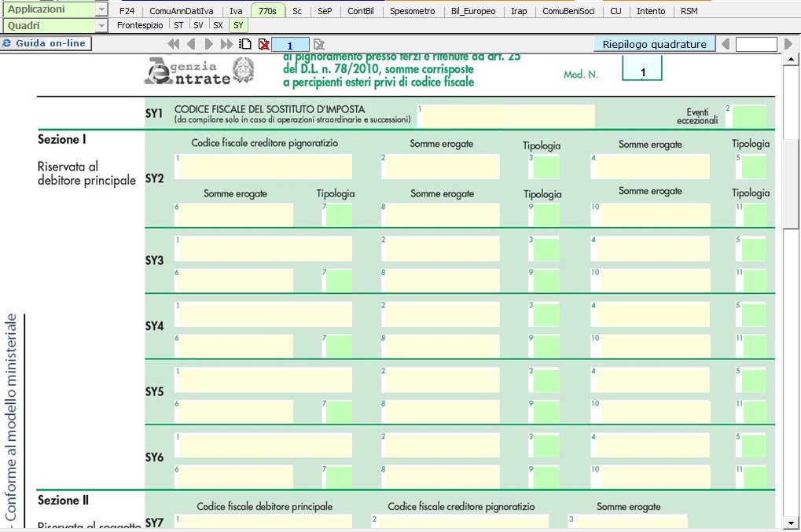The width and height of the screenshot is (801, 532).
Task: Click the empty field between toolbar arrows
Action: tap(756, 45)
